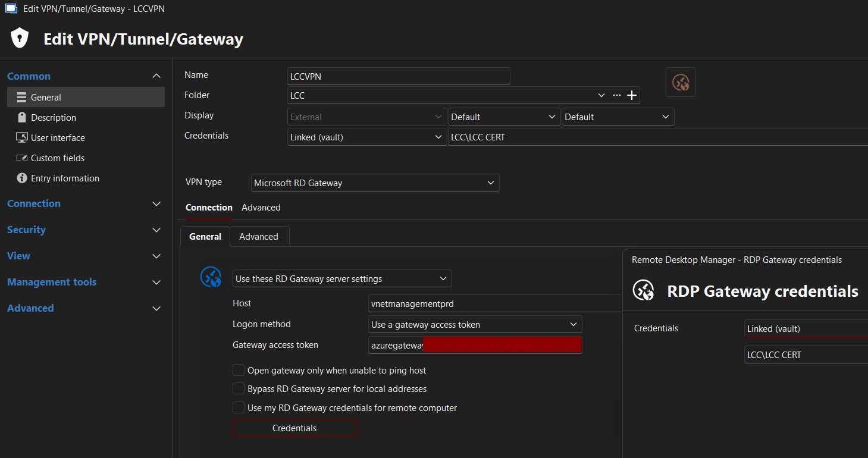Click the shield icon in the Edit VPN/Tunnel/Gateway header
Viewport: 868px width, 458px height.
pos(20,39)
